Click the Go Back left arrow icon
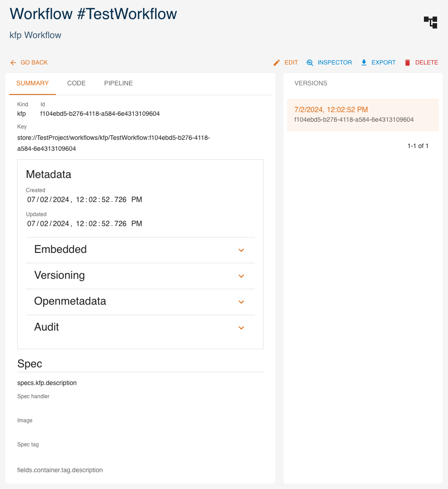The image size is (448, 489). (x=13, y=63)
